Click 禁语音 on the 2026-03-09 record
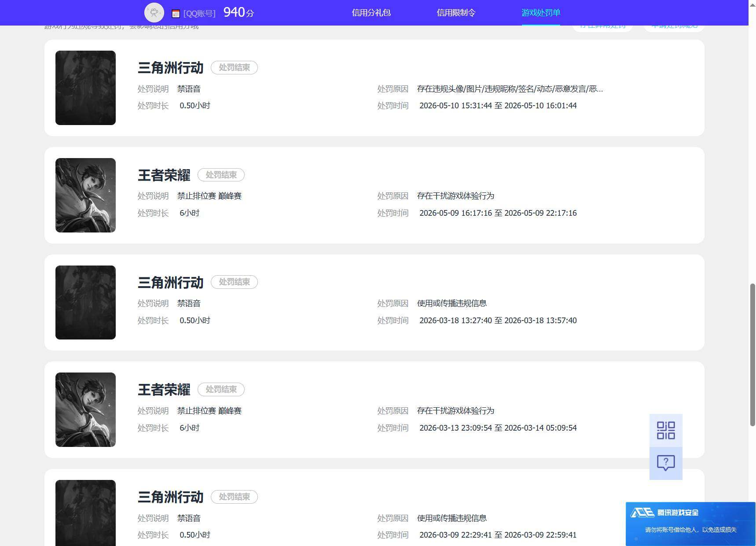The width and height of the screenshot is (756, 546). coord(189,518)
